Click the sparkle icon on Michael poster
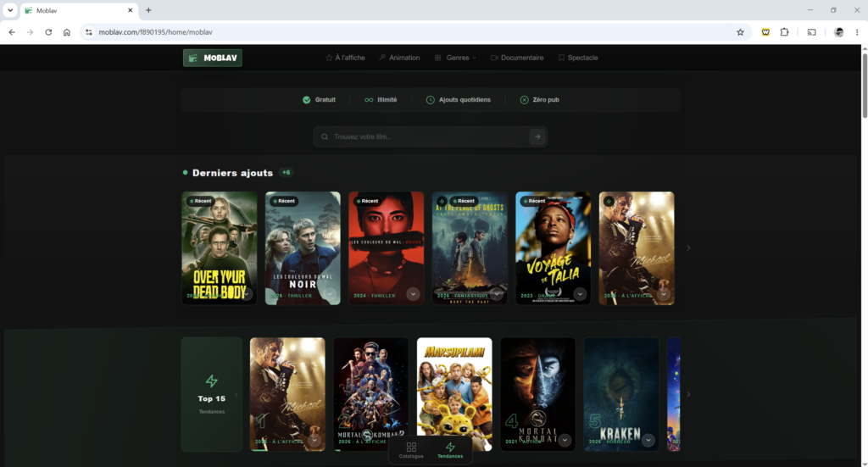The width and height of the screenshot is (868, 467). tap(609, 202)
